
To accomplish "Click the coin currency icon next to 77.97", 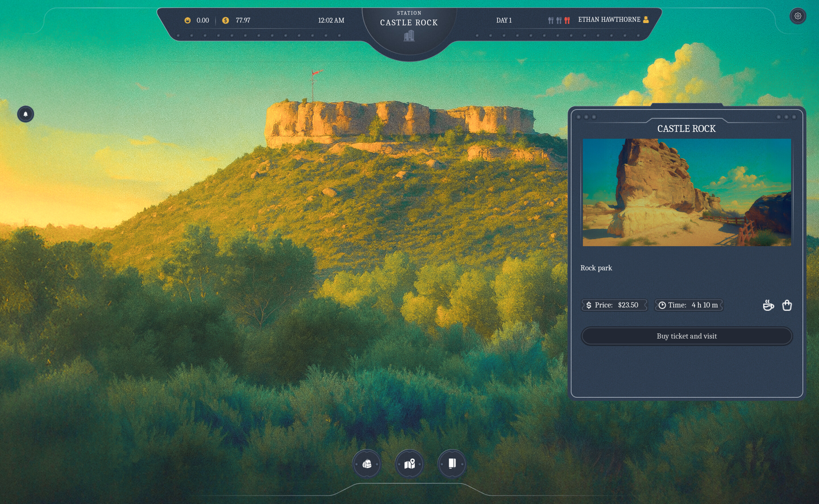I will [x=226, y=20].
